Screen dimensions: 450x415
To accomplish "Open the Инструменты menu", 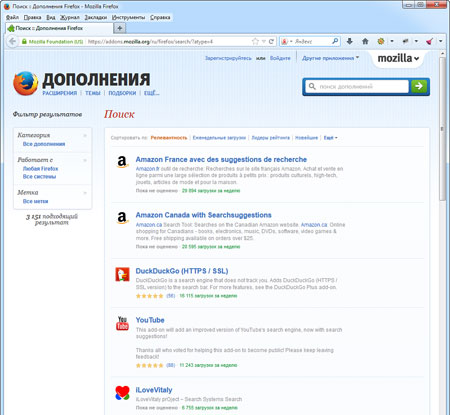I will point(128,17).
